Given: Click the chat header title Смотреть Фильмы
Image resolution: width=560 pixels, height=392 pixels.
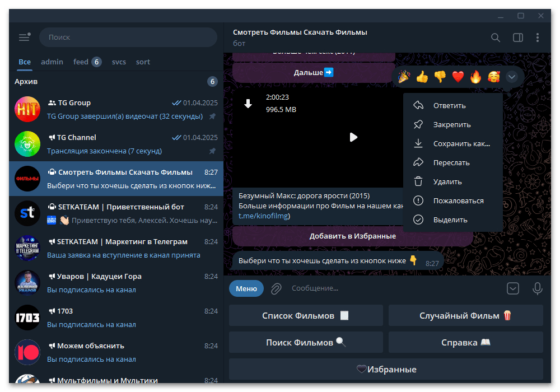Looking at the screenshot, I should (x=300, y=32).
